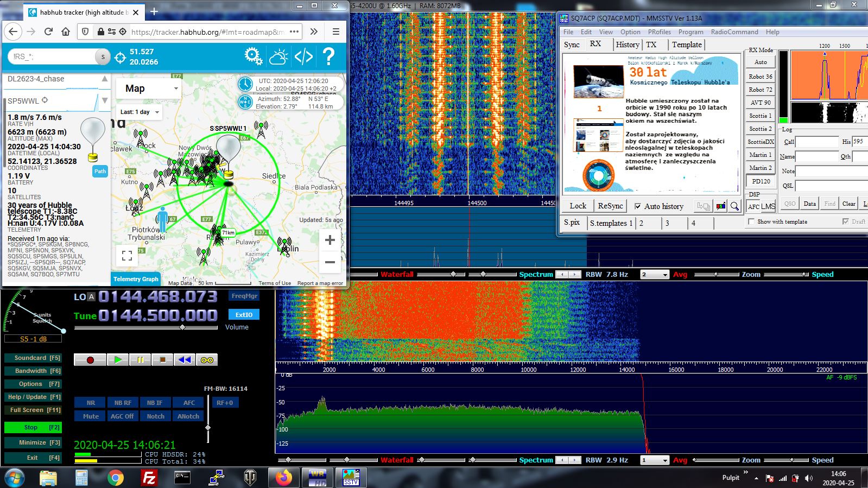
Task: Toggle the Notch filter button
Action: point(155,416)
